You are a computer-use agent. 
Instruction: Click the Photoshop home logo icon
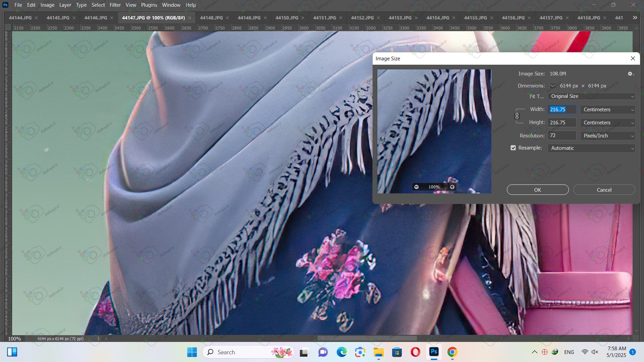pyautogui.click(x=5, y=5)
